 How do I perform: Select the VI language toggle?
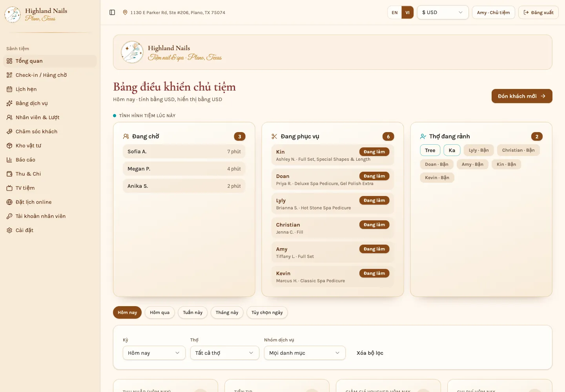click(x=407, y=13)
